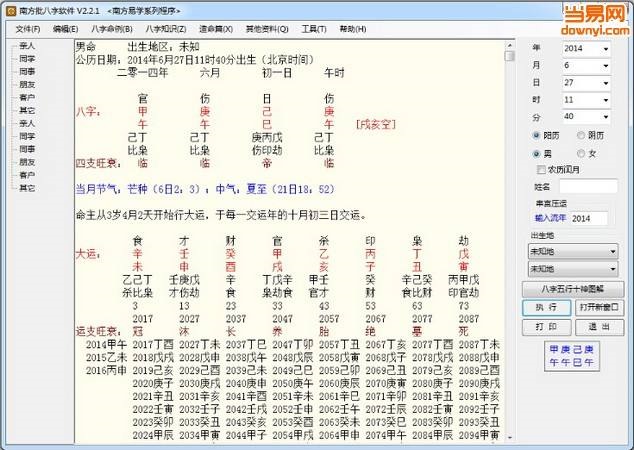Click the 2047丁卯 year entry
The height and width of the screenshot is (450, 634).
click(293, 345)
